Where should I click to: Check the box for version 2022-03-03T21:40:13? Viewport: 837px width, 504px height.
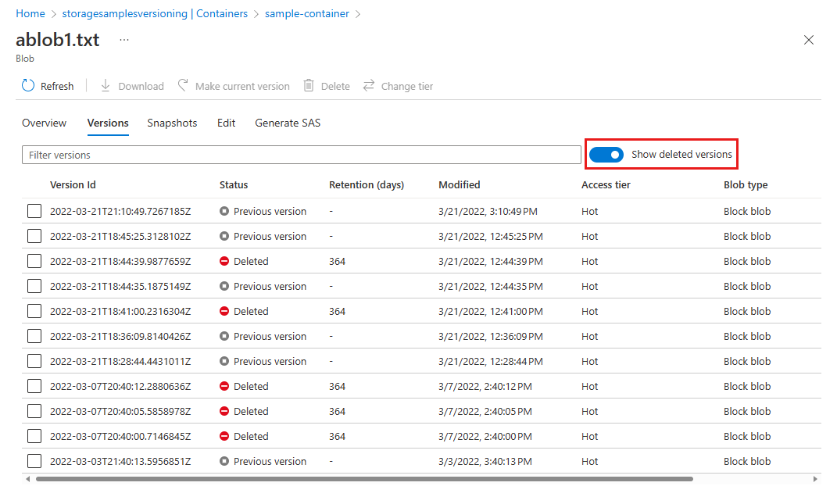(x=34, y=461)
